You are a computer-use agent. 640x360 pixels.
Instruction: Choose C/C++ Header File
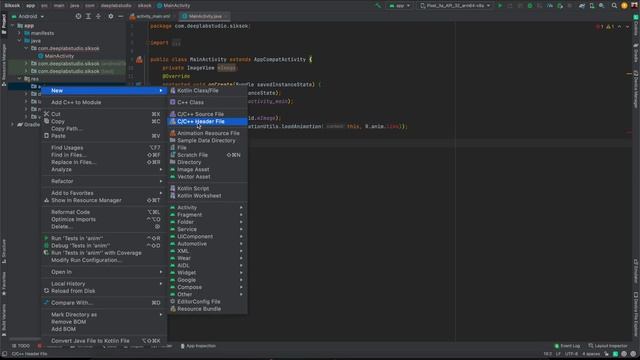click(207, 122)
